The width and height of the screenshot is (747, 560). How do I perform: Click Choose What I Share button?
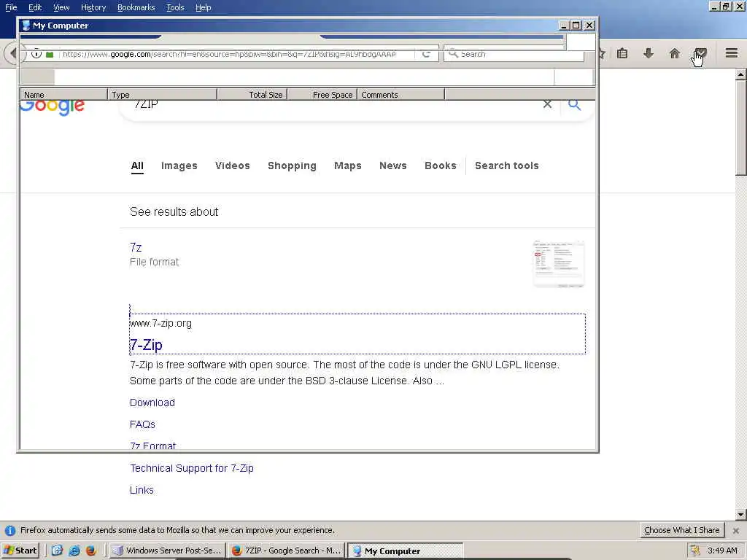point(682,530)
